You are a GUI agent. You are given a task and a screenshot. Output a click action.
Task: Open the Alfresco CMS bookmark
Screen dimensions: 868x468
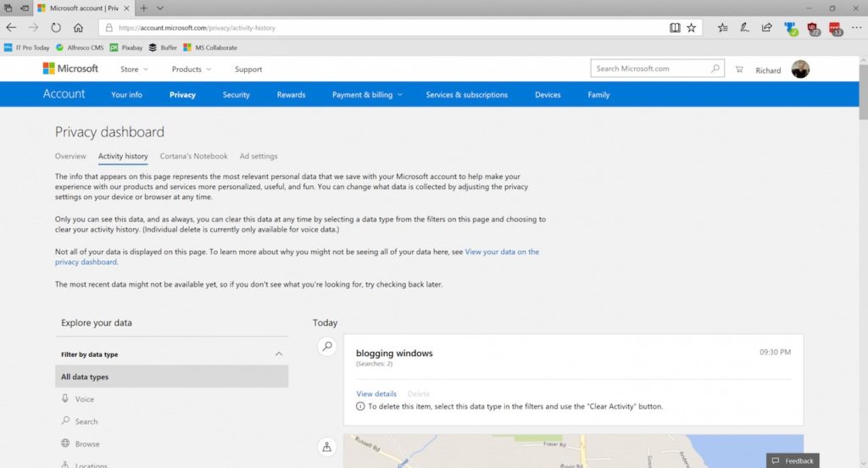point(80,47)
